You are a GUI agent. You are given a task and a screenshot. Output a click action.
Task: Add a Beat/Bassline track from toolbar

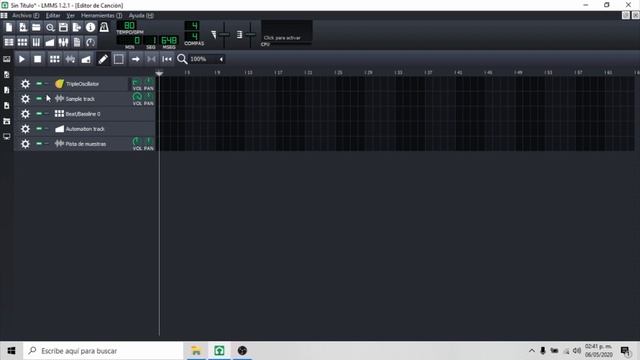pos(54,59)
